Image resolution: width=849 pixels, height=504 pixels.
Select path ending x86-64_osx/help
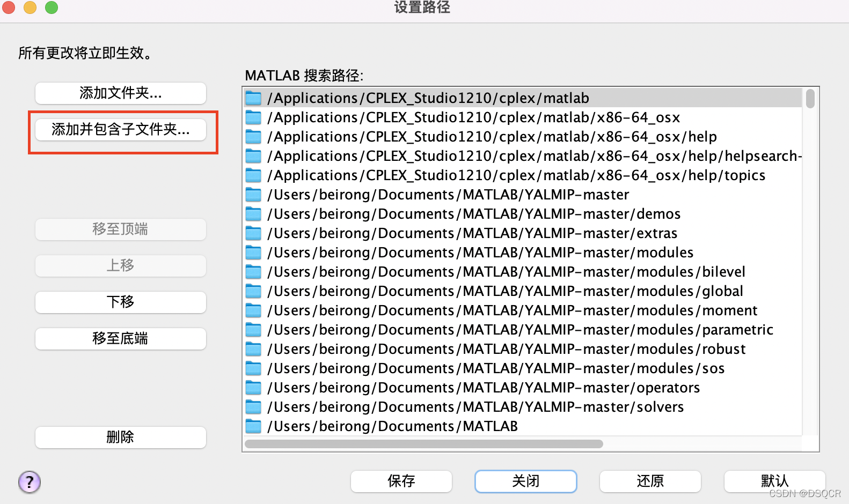point(523,137)
